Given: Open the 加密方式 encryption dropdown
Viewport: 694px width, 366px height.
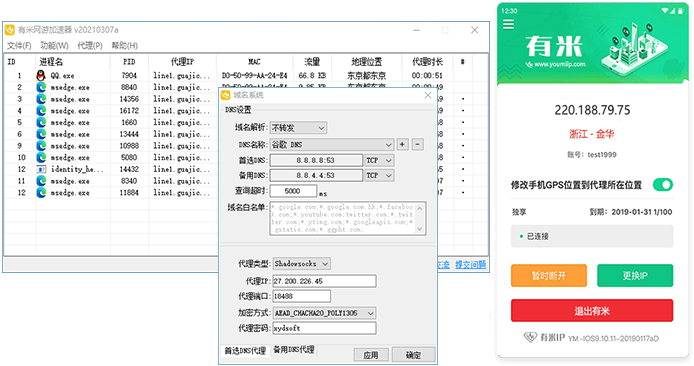Looking at the screenshot, I should click(x=324, y=313).
